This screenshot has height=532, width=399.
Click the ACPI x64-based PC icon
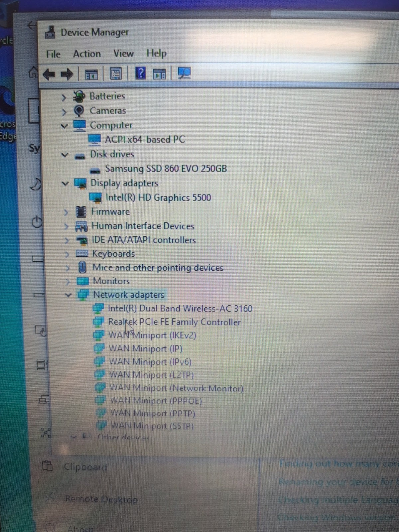click(94, 140)
